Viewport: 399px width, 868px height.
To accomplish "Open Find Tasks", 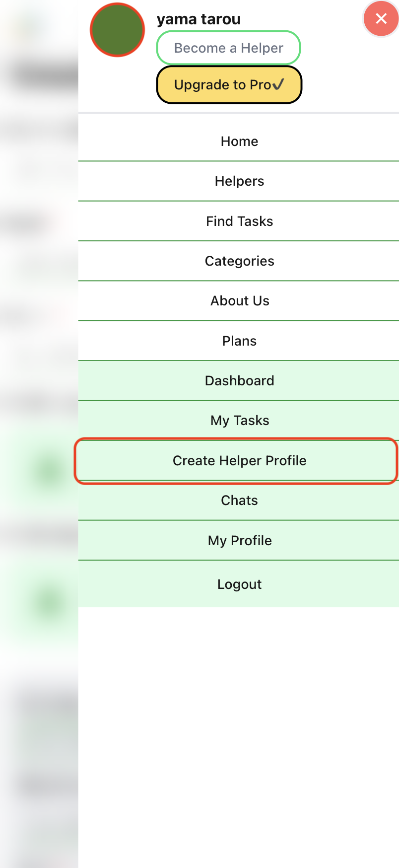I will [239, 221].
